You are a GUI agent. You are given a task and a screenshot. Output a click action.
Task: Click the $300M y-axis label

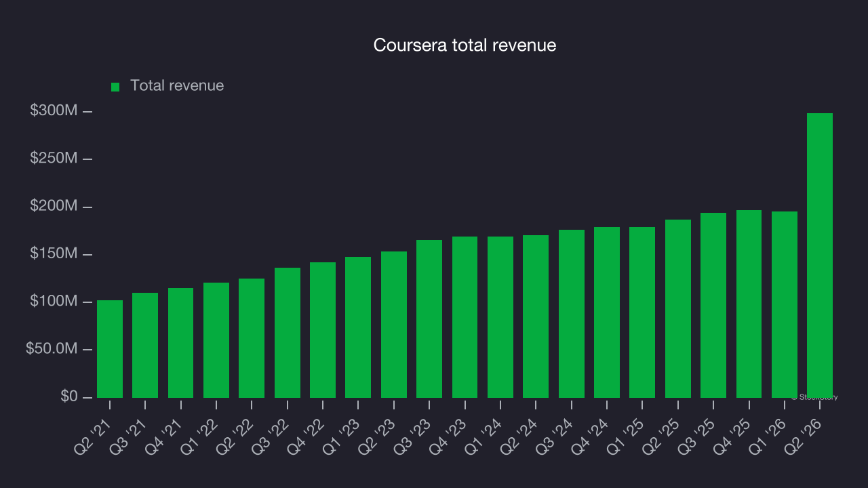tap(54, 110)
